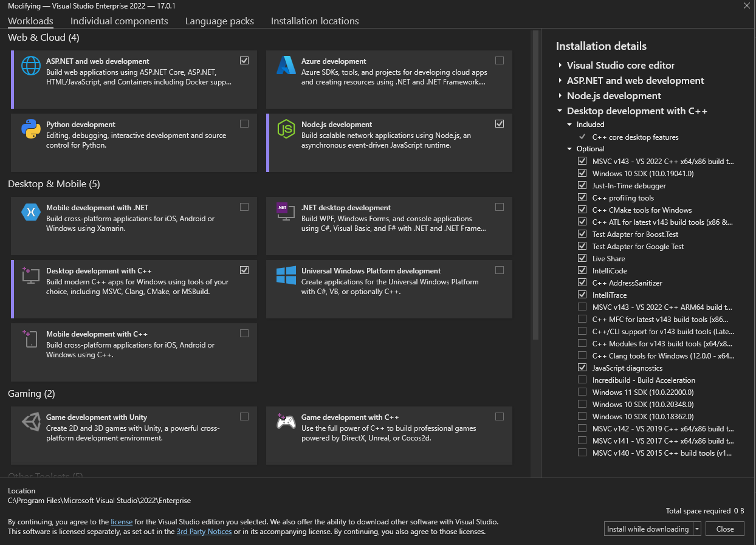Click the Python development logo icon

[x=31, y=129]
